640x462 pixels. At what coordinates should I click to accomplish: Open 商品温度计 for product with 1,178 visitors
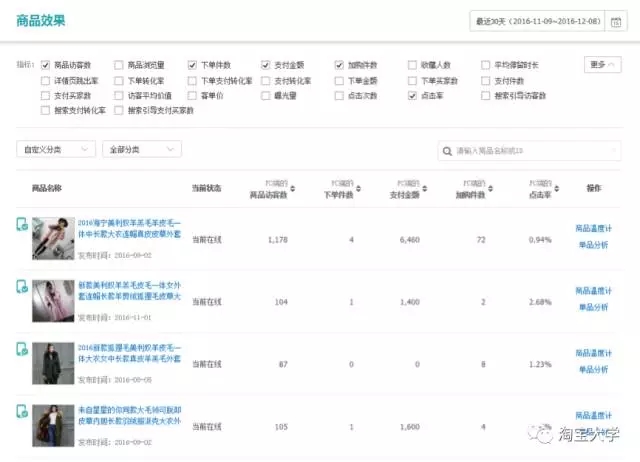coord(593,229)
